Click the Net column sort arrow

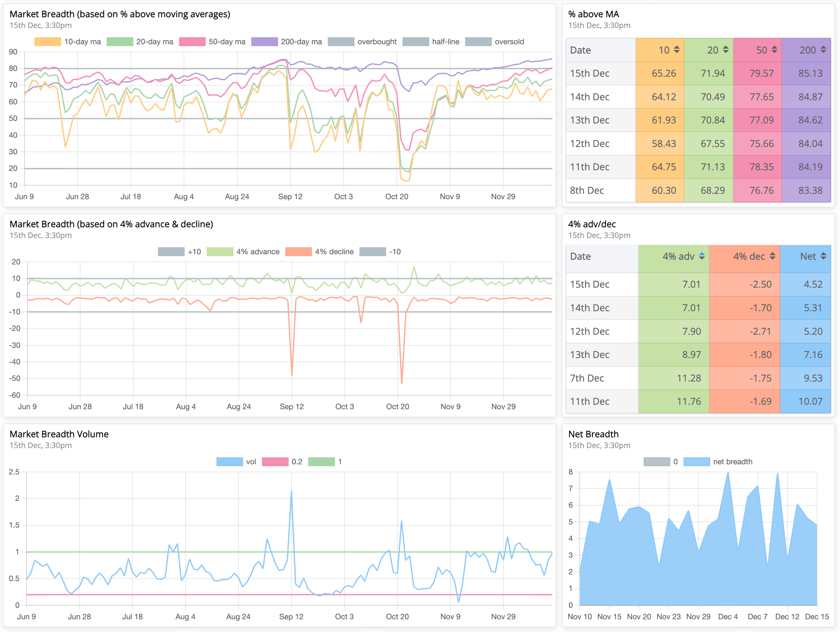(823, 256)
